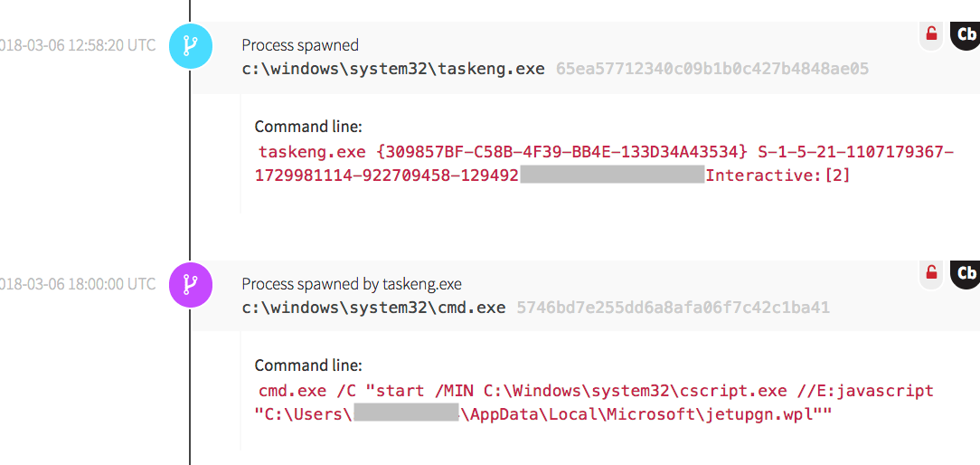The width and height of the screenshot is (980, 465).
Task: Click the taskeng.exe hash 65ea57712340c09b1b0c427b4848ae05
Action: pyautogui.click(x=712, y=69)
